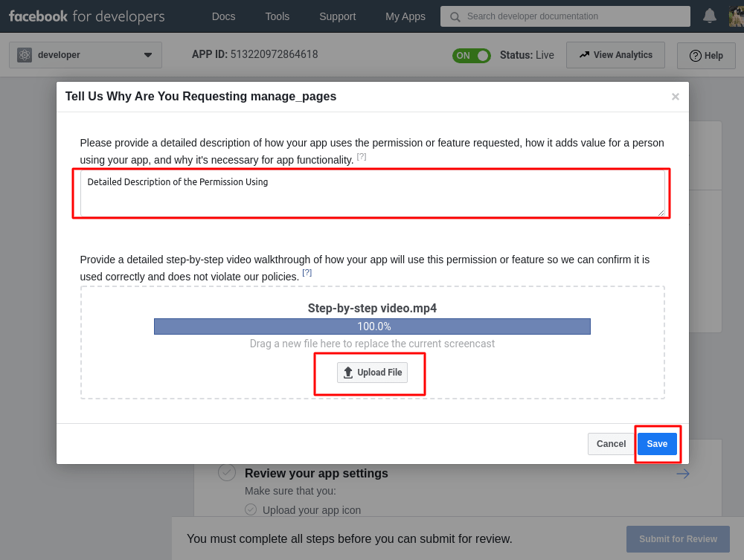
Task: Click the developer app atom icon
Action: (x=25, y=55)
